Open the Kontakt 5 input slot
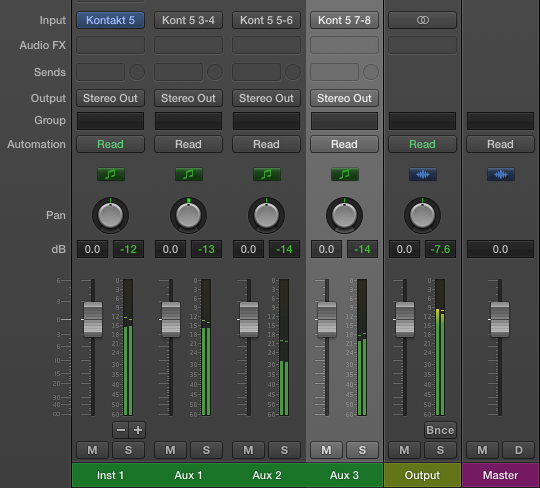The image size is (540, 488). pyautogui.click(x=111, y=20)
